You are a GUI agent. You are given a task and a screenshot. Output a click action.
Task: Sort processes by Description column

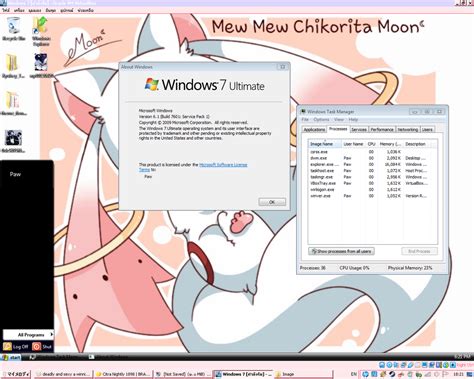(x=417, y=144)
